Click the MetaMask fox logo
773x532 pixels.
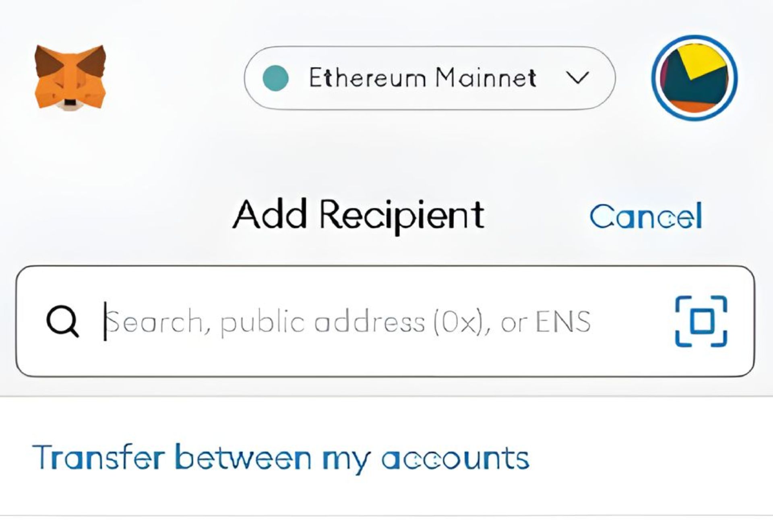click(x=70, y=77)
